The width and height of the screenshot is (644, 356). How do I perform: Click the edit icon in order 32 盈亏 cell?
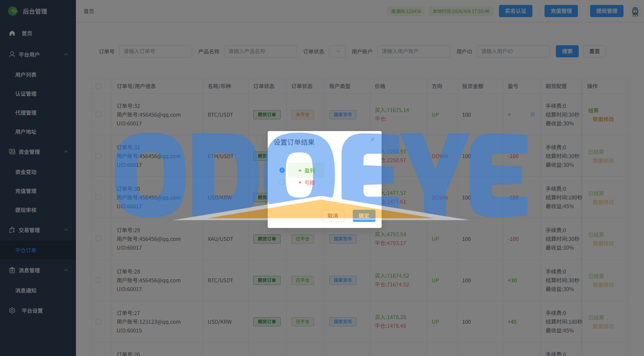tap(533, 114)
